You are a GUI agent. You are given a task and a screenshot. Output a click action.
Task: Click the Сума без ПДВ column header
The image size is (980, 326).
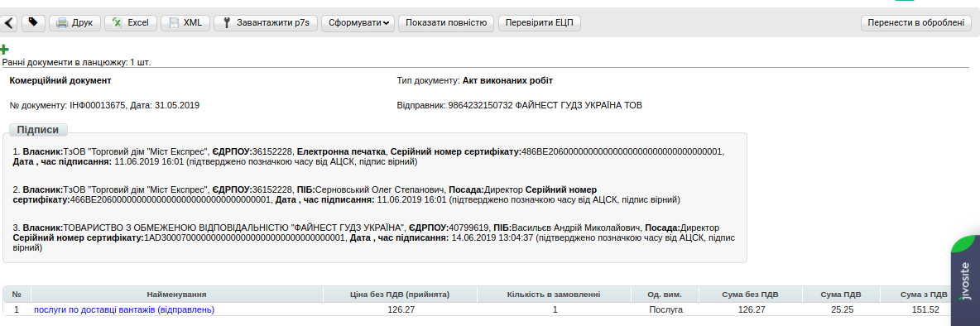[x=752, y=295]
